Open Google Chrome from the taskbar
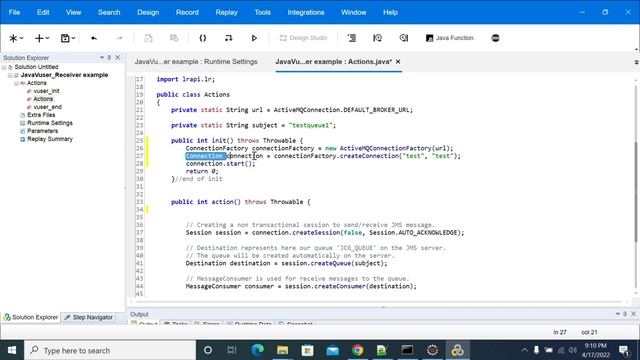The height and width of the screenshot is (360, 640). 358,350
